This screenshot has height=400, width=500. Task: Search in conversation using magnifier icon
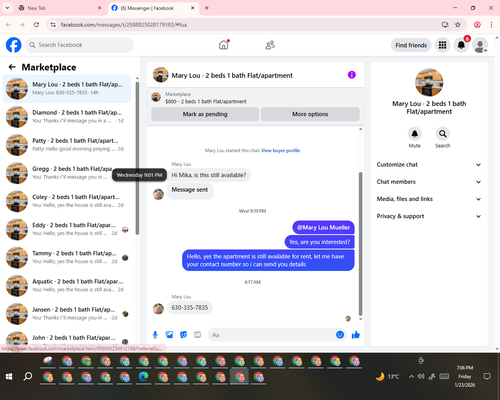(x=442, y=134)
